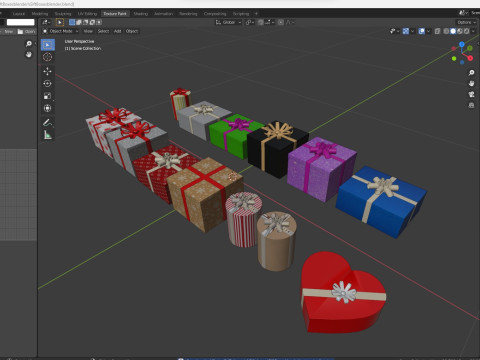Viewport: 480px width, 360px height.
Task: Expand overlays options dropdown arrow
Action: tap(428, 31)
